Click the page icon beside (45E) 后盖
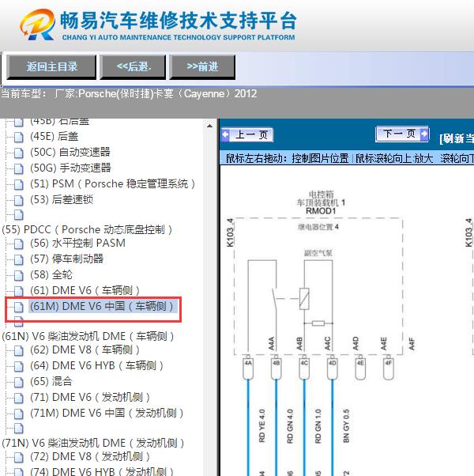This screenshot has height=476, width=474. click(x=18, y=137)
